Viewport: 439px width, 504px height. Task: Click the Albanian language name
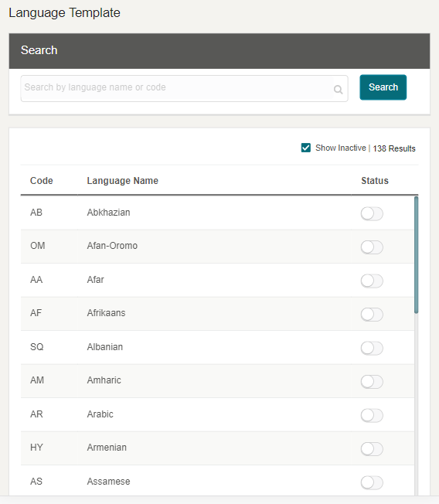[x=105, y=347]
